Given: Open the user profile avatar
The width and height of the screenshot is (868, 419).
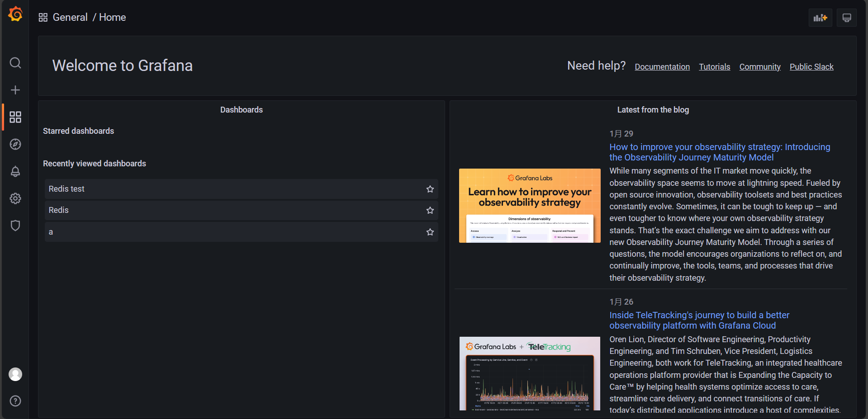Looking at the screenshot, I should coord(15,374).
